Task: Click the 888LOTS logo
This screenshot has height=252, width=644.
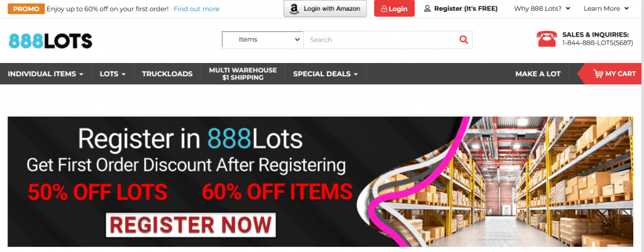Action: tap(50, 41)
